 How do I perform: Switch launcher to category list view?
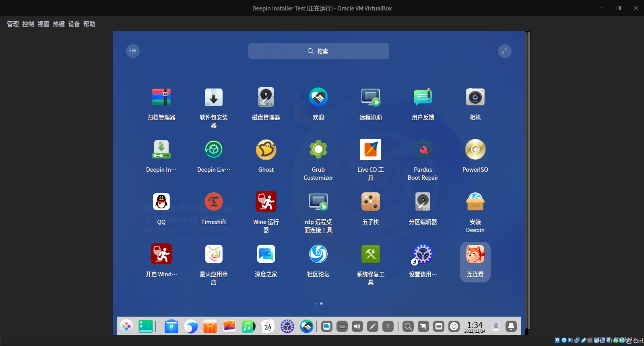[x=133, y=51]
